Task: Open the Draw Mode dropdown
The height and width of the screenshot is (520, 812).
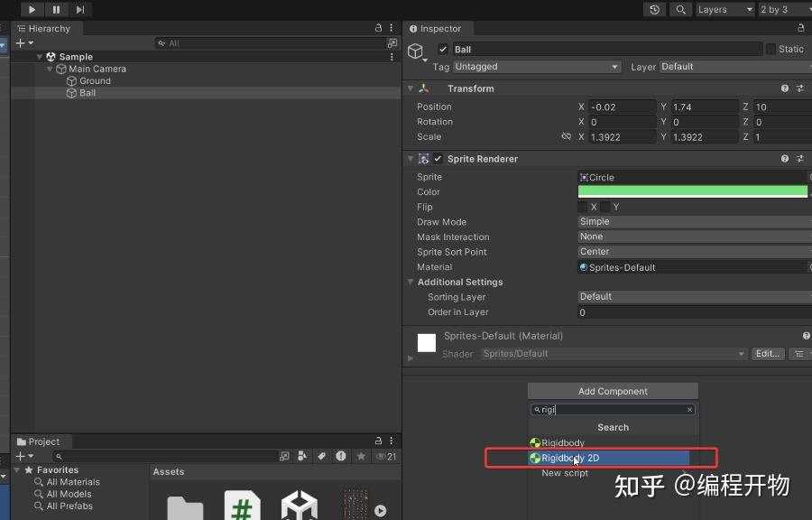Action: tap(695, 222)
